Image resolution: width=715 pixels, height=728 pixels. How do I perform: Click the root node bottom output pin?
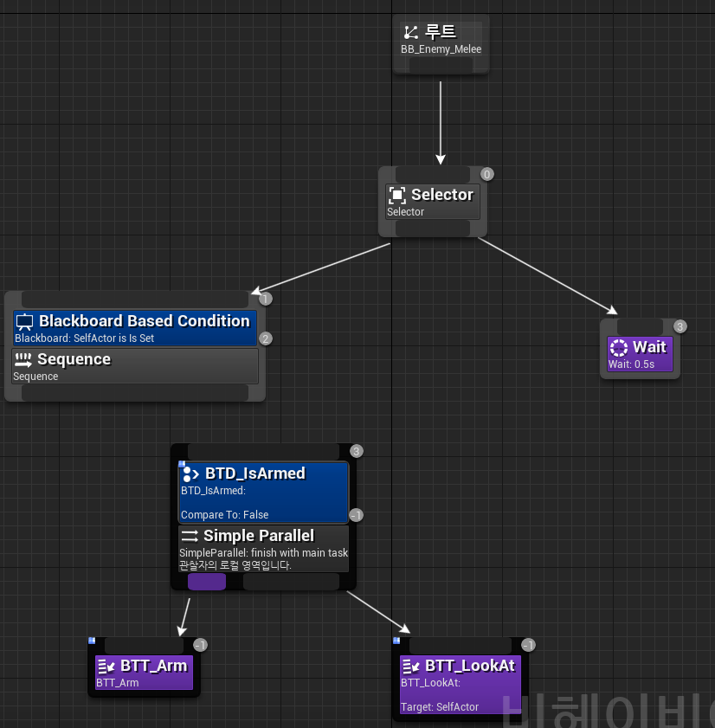(441, 65)
